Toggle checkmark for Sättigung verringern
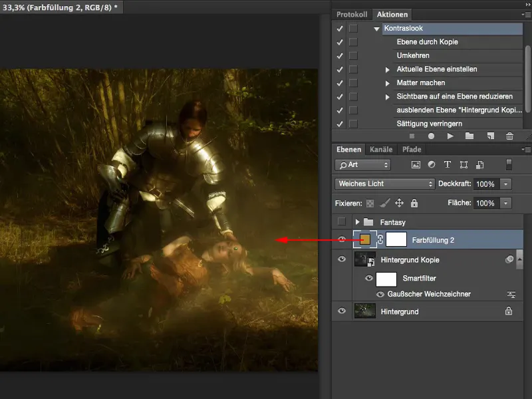532x399 pixels. tap(339, 124)
